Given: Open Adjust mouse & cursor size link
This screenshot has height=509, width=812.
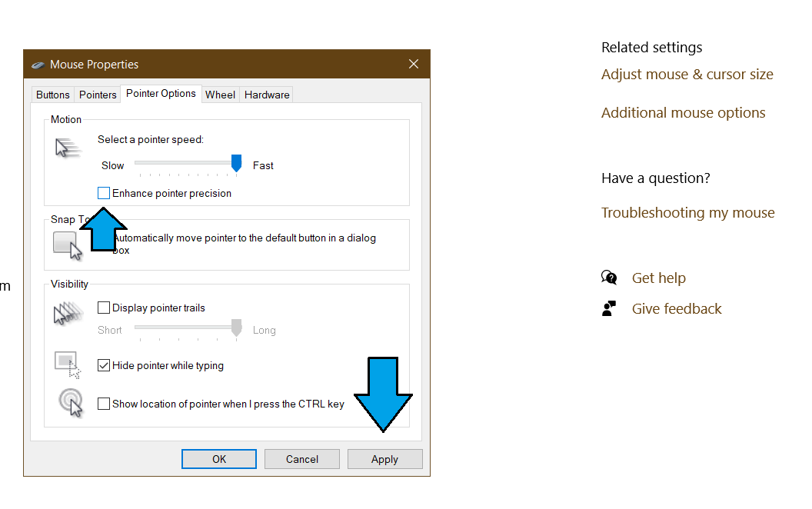Looking at the screenshot, I should point(687,75).
